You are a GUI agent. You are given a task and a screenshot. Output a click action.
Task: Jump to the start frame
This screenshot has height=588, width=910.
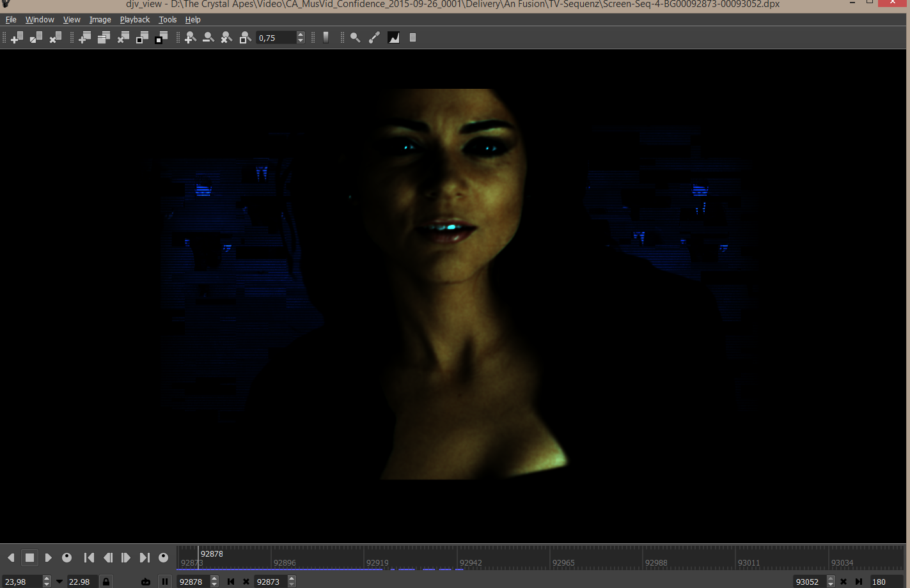(x=90, y=557)
